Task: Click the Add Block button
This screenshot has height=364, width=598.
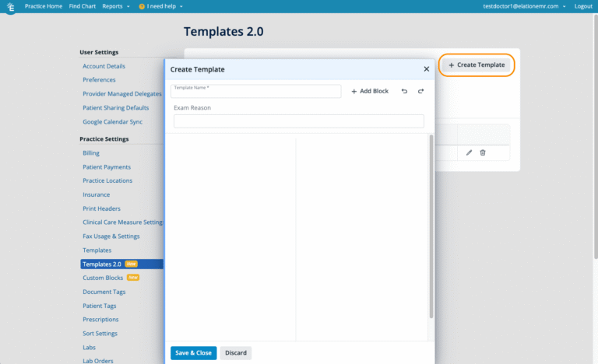Action: [370, 91]
